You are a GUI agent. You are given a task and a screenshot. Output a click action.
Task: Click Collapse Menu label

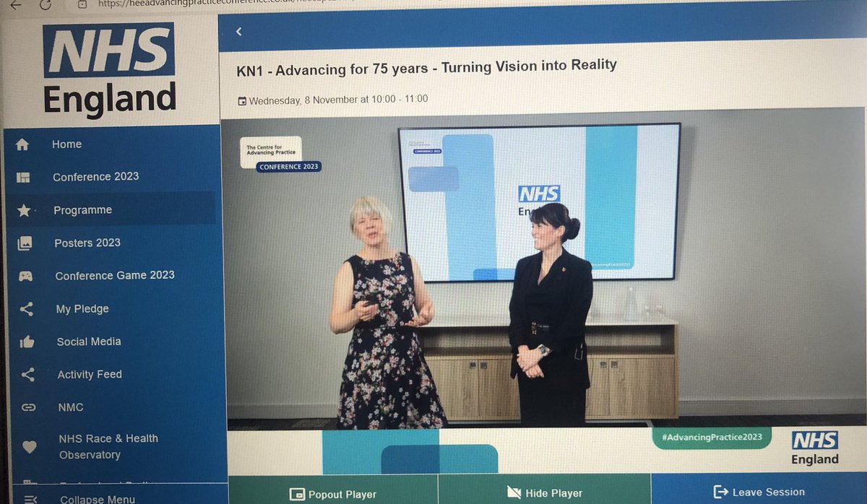[x=98, y=499]
